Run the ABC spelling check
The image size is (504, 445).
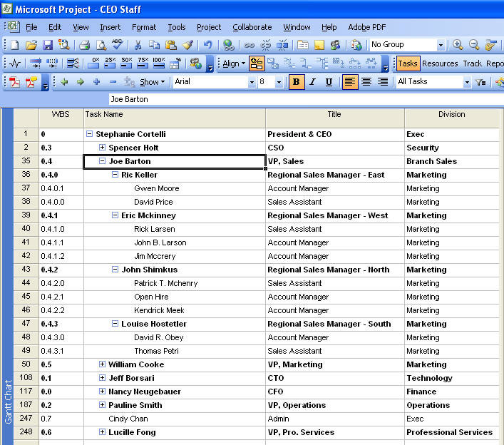tap(118, 44)
